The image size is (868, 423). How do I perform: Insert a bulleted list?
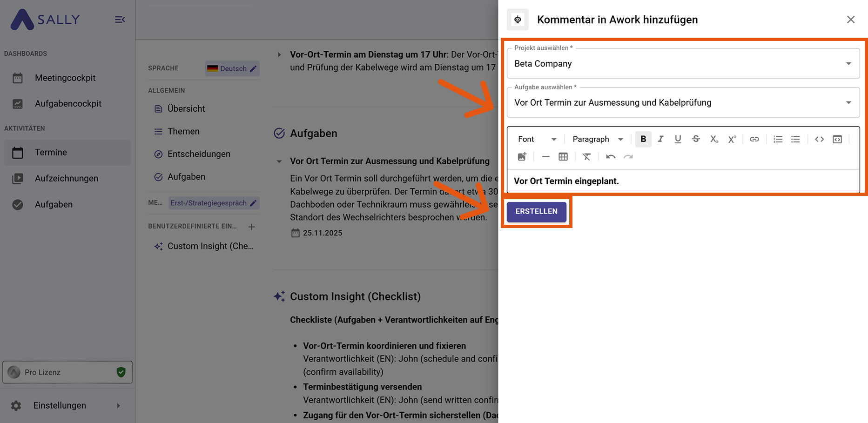pos(795,139)
